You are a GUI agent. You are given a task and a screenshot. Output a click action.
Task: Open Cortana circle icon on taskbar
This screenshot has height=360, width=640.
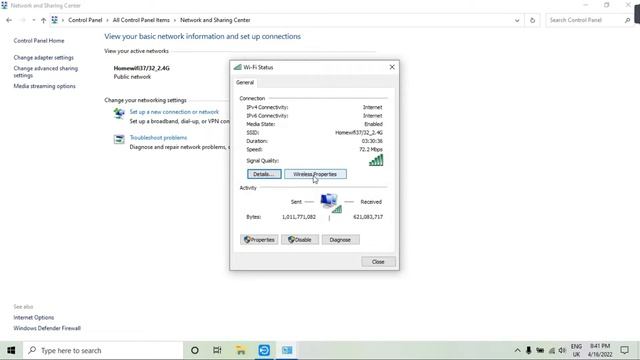coord(195,350)
